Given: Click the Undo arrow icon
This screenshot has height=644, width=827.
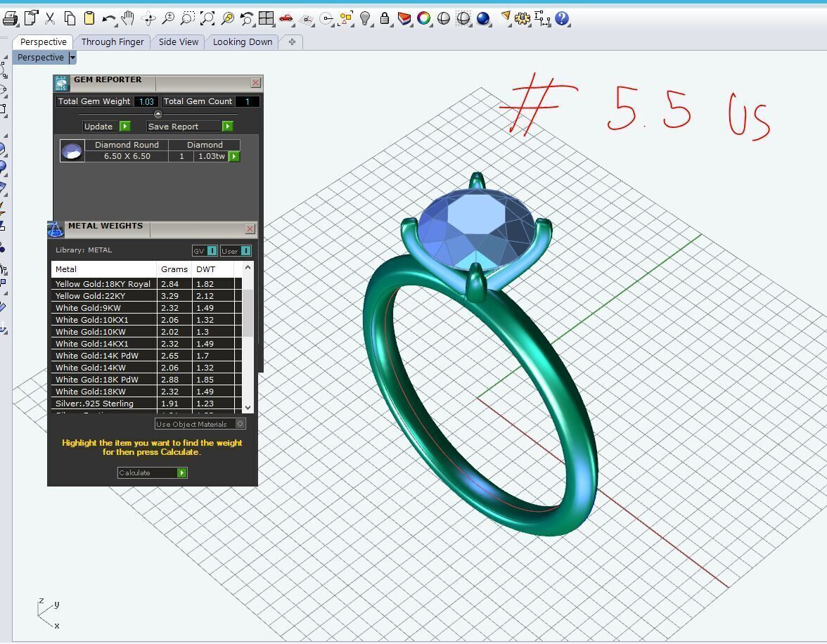Looking at the screenshot, I should point(108,20).
